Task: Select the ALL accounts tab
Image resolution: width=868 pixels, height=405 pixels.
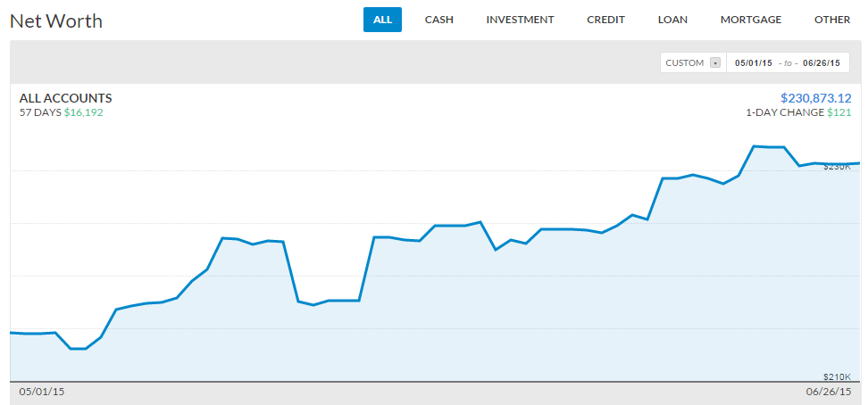Action: coord(382,20)
